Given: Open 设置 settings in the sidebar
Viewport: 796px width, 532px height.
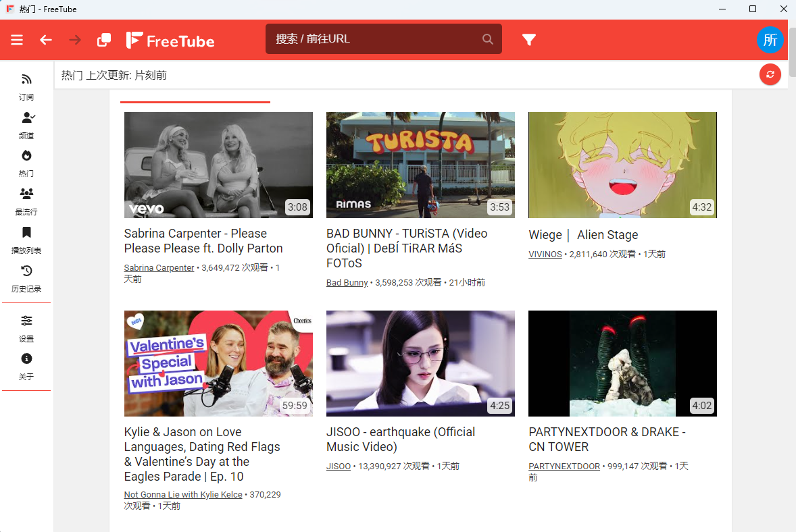Looking at the screenshot, I should click(26, 327).
